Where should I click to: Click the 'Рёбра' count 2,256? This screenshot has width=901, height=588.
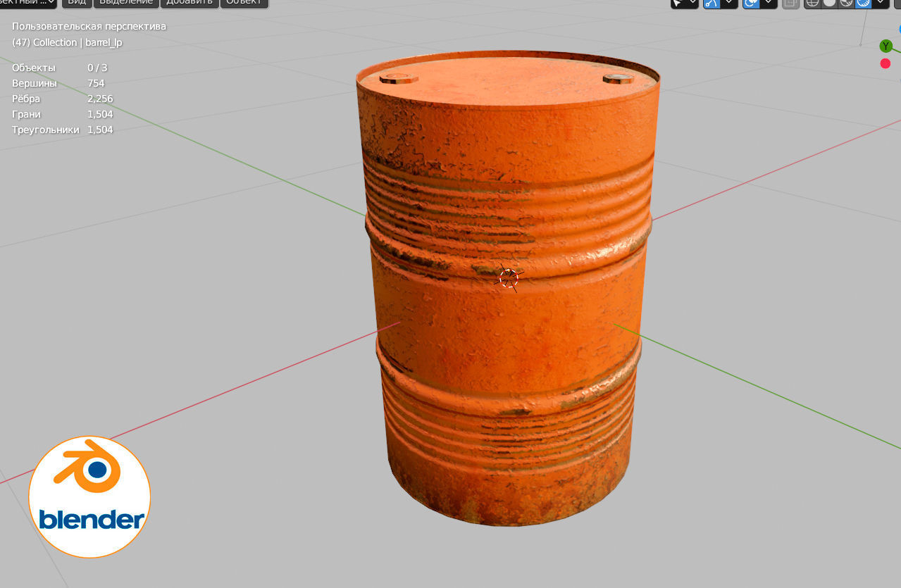point(100,99)
